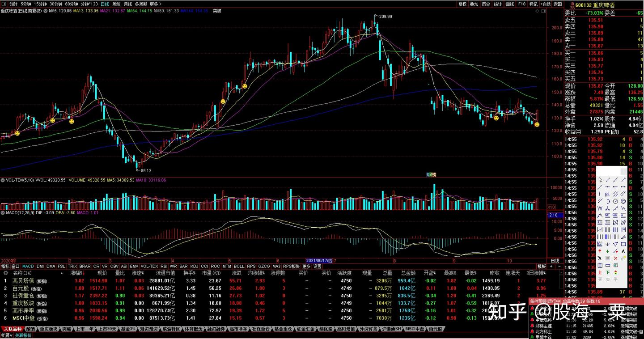Open 更多 in the indicator tab row

[x=306, y=266]
